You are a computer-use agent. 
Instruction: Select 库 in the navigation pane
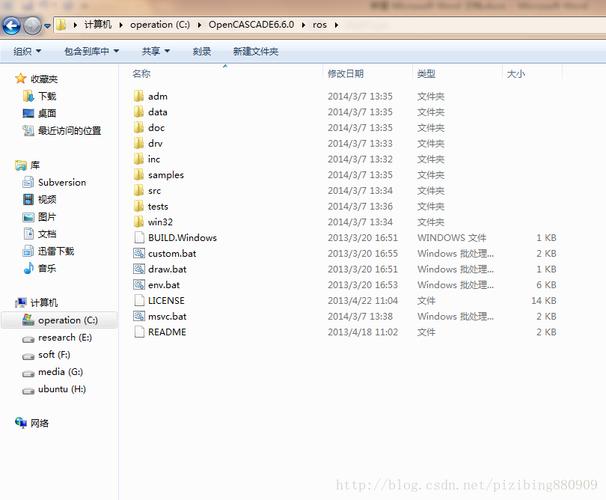[x=35, y=165]
